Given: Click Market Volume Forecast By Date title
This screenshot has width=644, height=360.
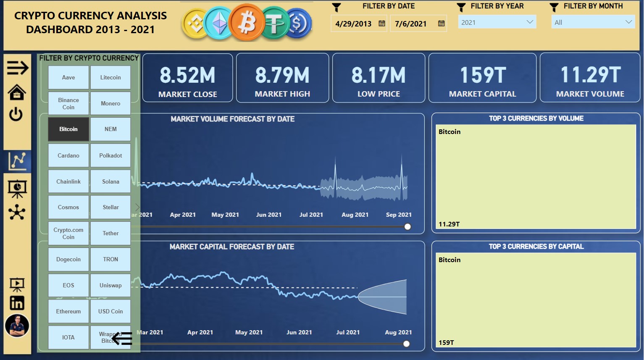Looking at the screenshot, I should [x=232, y=119].
